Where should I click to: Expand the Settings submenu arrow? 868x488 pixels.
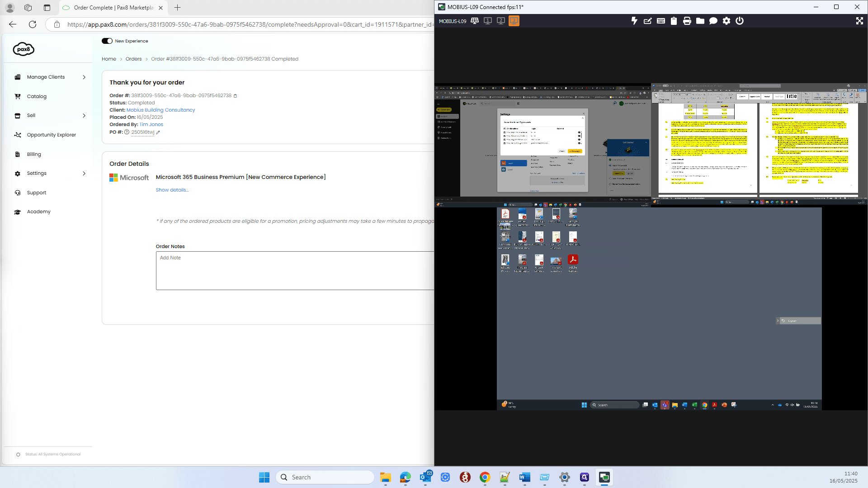coord(84,174)
